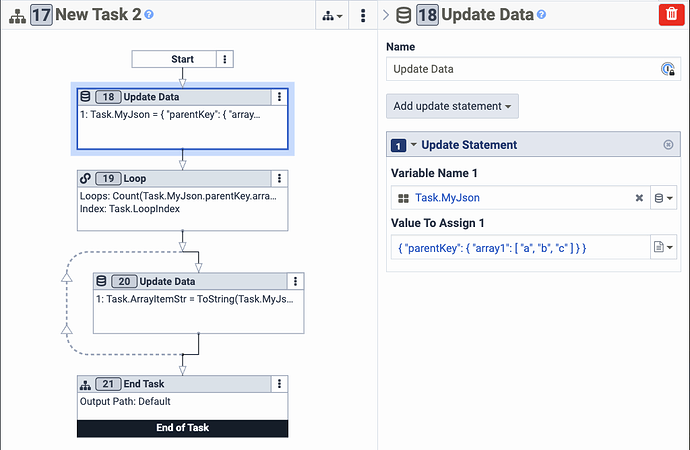690x450 pixels.
Task: Open the three-dot menu on Update Data node 20
Action: 295,281
